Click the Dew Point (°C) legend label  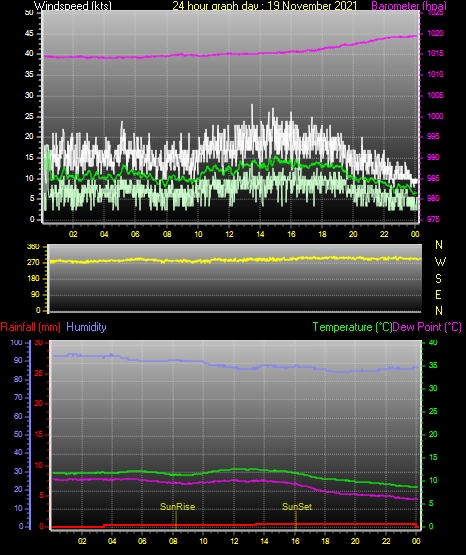427,327
